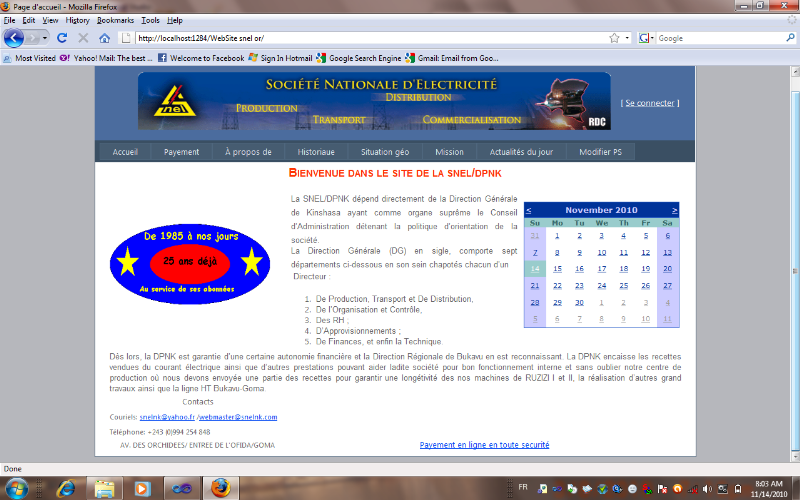800x500 pixels.
Task: Open the system clock showing 8:03 AM
Action: [770, 489]
